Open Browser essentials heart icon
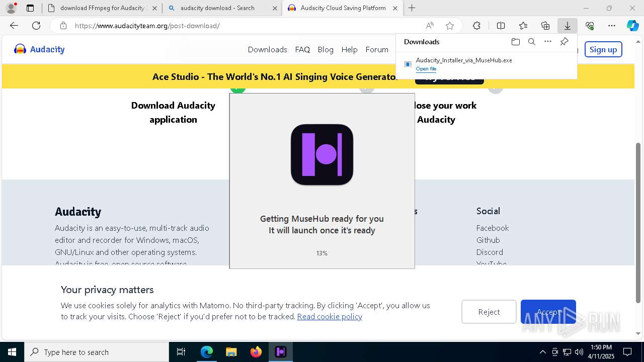The width and height of the screenshot is (644, 362). (x=590, y=26)
